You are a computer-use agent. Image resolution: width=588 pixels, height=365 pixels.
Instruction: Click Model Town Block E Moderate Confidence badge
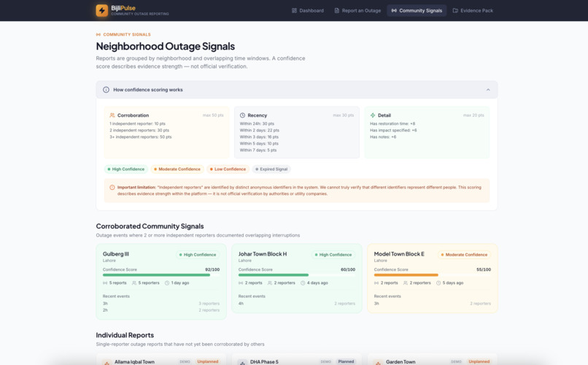pos(464,255)
